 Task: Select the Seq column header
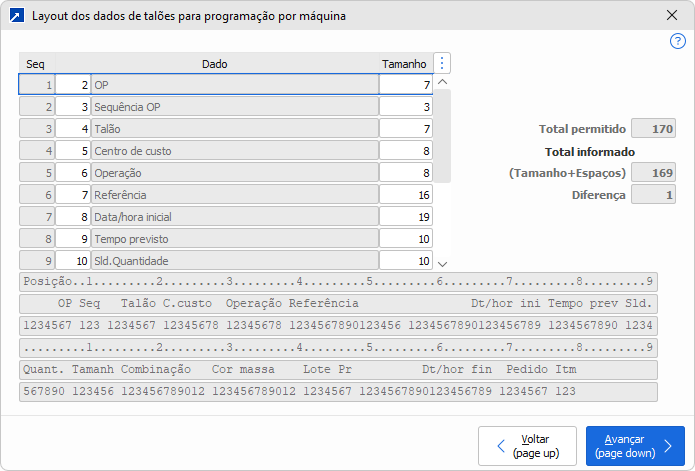tap(35, 64)
